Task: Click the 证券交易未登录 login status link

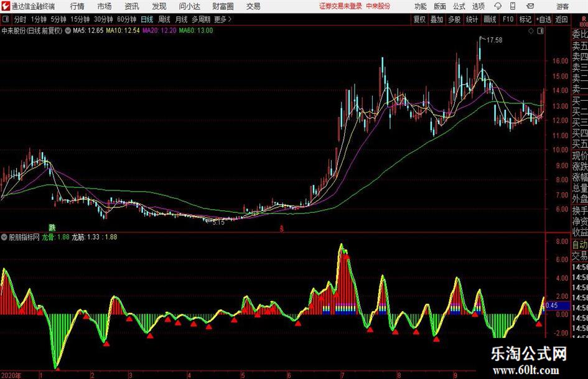Action: click(340, 6)
